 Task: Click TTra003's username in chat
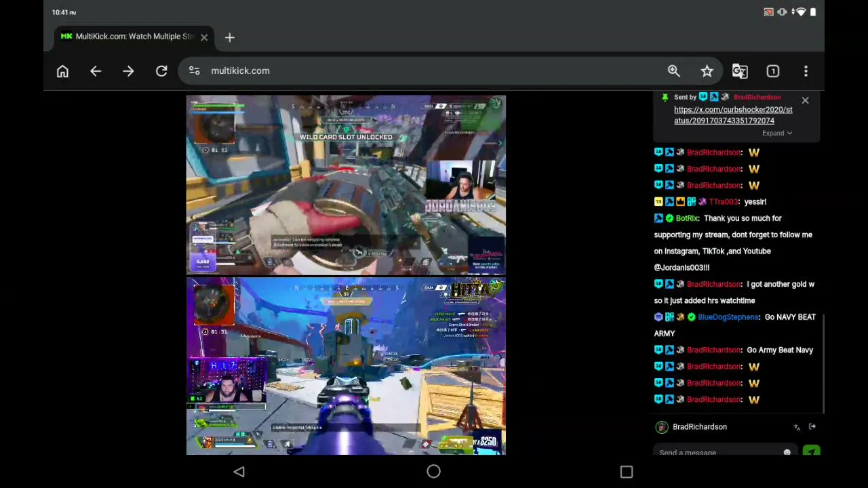coord(724,201)
